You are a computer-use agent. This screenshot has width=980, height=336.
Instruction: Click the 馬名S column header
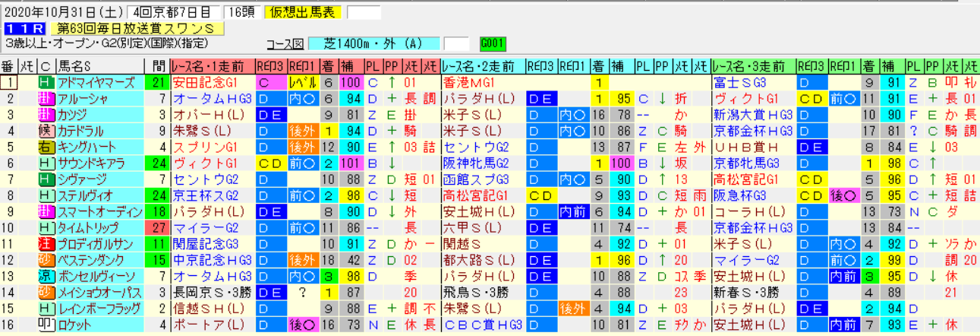99,66
